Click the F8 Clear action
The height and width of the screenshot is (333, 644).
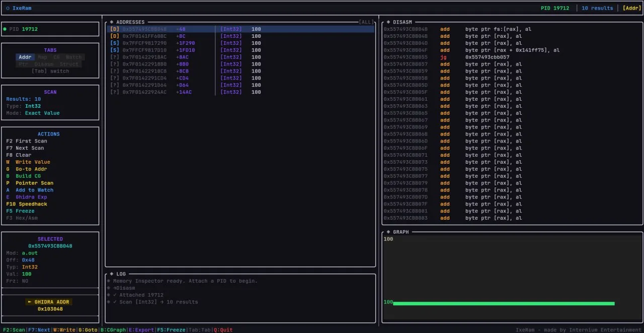point(19,155)
